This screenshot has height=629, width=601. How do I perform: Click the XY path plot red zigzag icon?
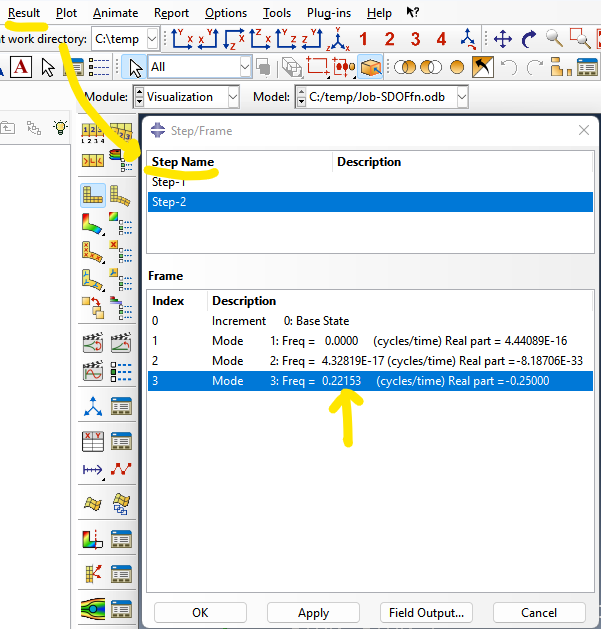121,469
